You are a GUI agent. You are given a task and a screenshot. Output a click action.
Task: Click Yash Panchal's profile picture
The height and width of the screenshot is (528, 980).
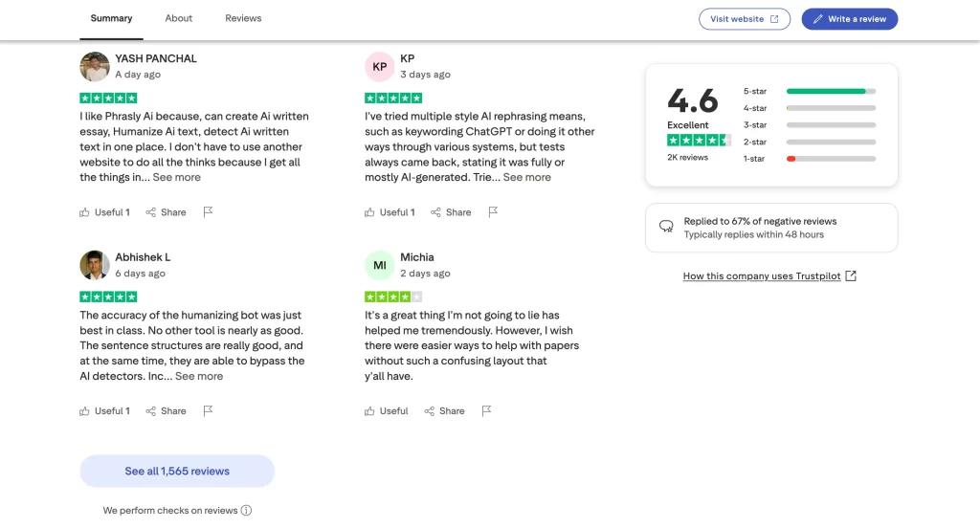pyautogui.click(x=94, y=66)
